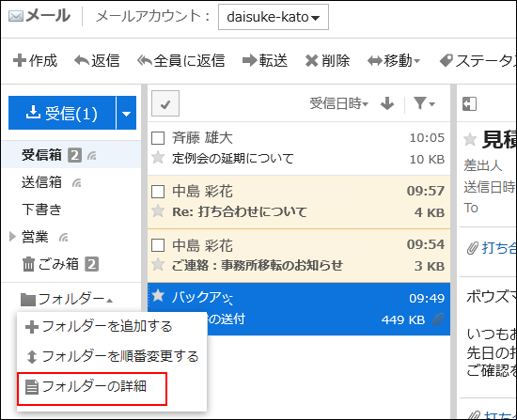This screenshot has height=420, width=517.
Task: Check the box for 09:54 中島 彩花 mail
Action: pyautogui.click(x=158, y=245)
